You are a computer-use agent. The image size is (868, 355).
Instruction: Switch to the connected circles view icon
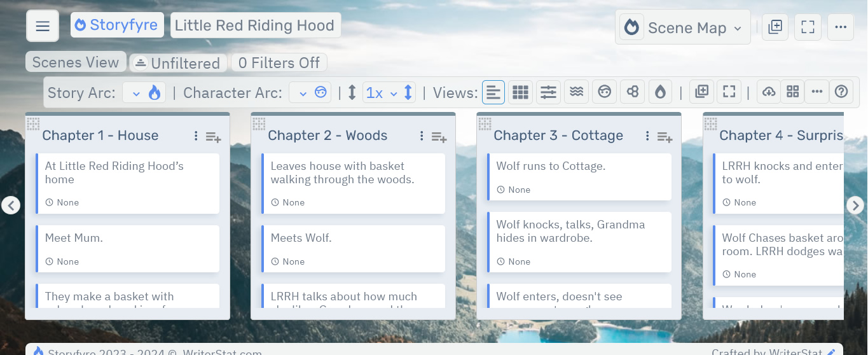coord(632,92)
